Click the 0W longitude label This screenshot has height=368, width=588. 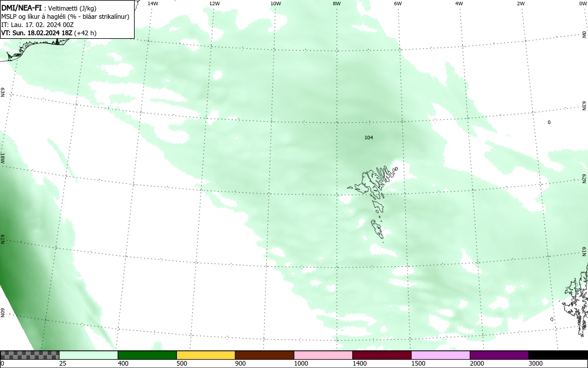coord(582,4)
